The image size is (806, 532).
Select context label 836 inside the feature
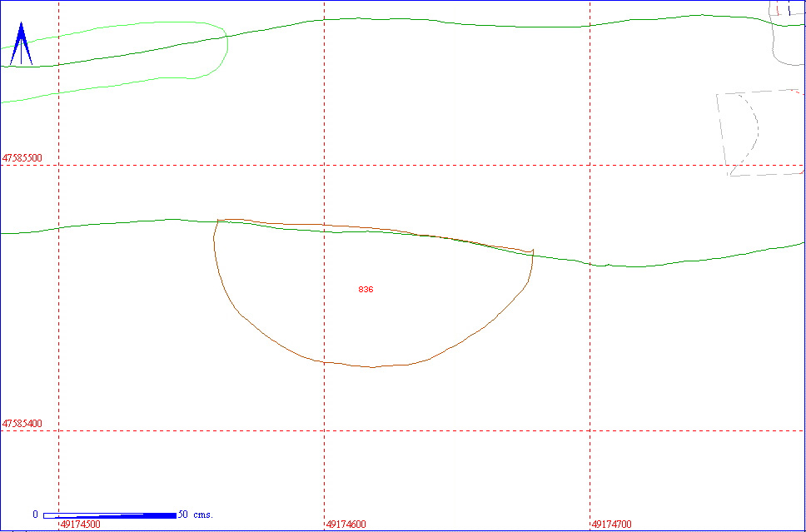[366, 290]
